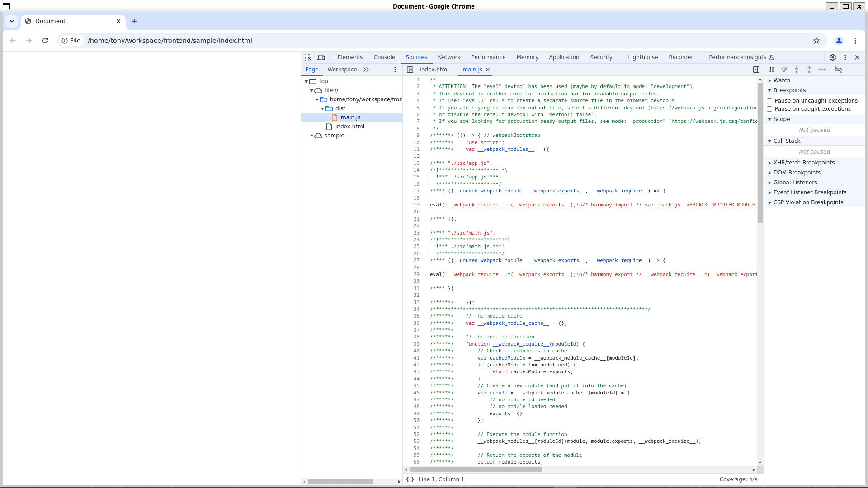Go back one page

(x=13, y=41)
